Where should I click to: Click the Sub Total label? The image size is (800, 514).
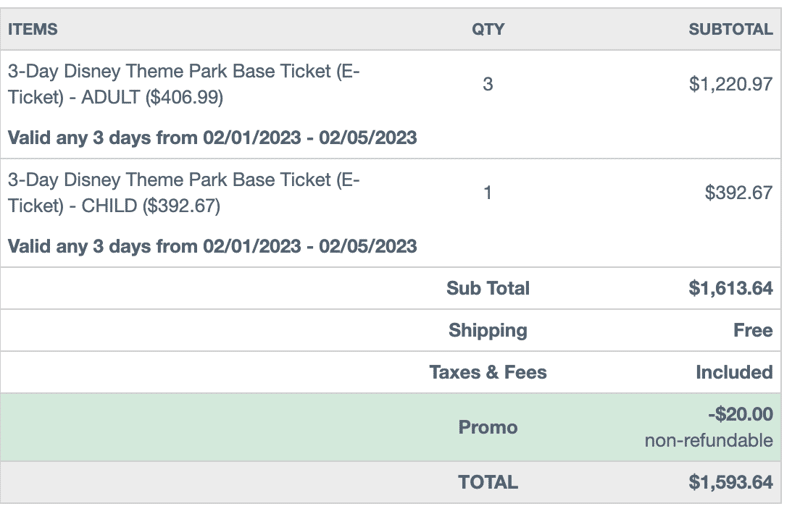point(487,288)
